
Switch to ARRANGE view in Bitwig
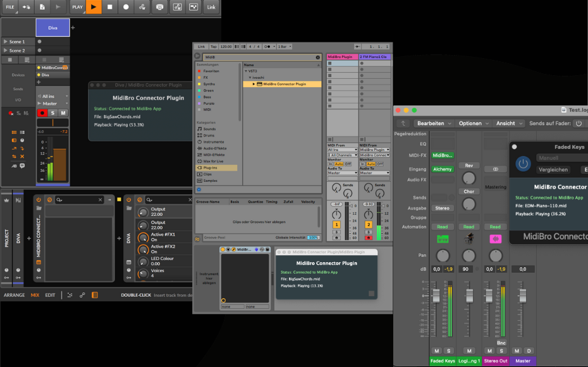tap(15, 295)
